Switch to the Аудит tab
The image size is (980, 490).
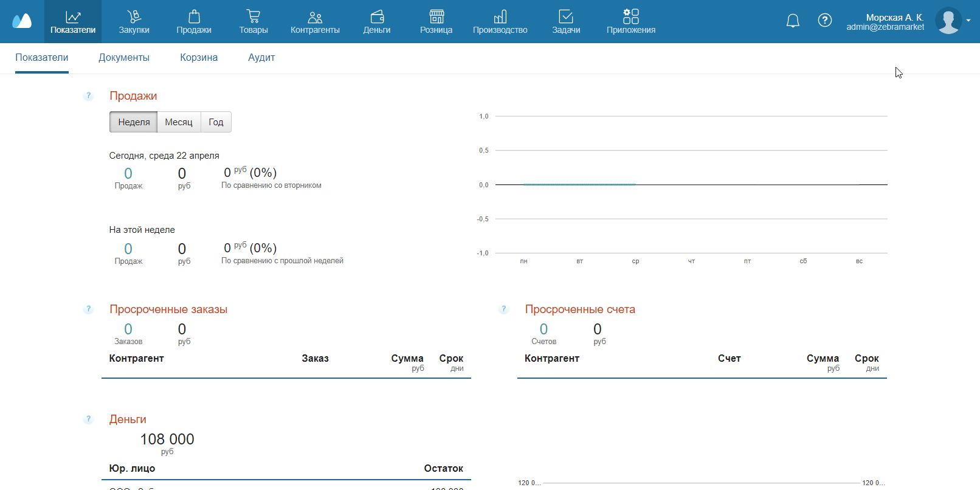point(261,58)
